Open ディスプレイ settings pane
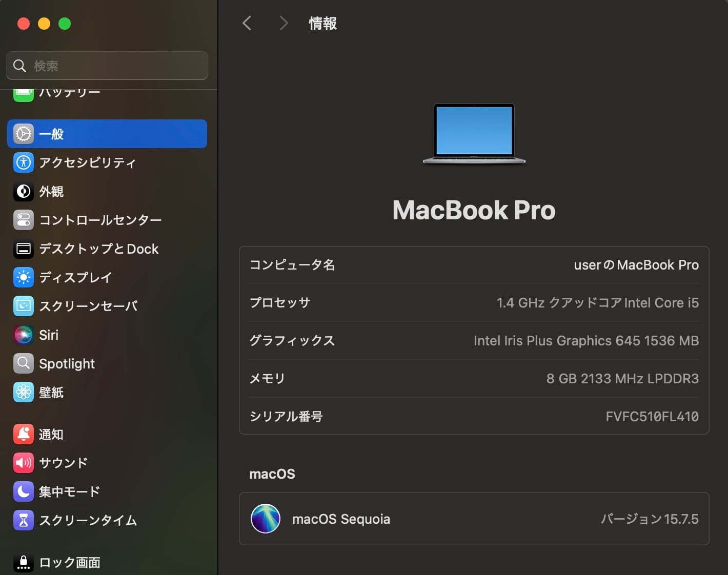 click(x=107, y=277)
